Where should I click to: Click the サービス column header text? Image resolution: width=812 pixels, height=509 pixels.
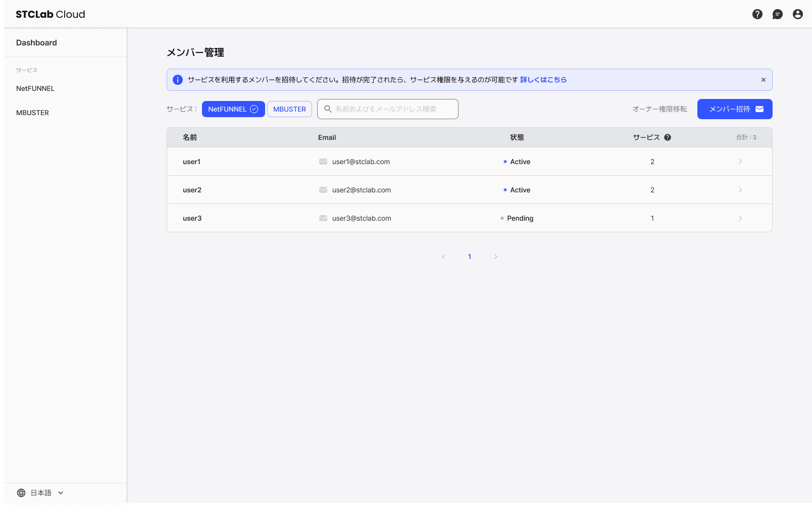(x=646, y=137)
